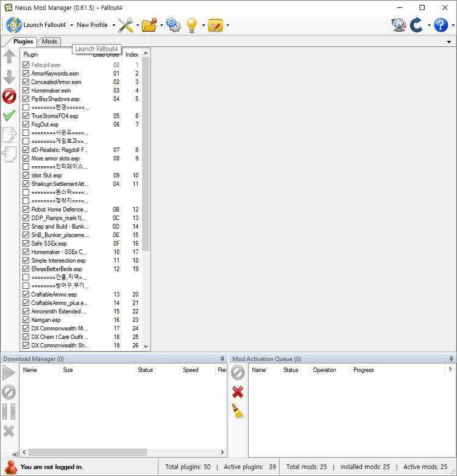The width and height of the screenshot is (457, 476).
Task: Expand the update arrow dropdown
Action: 429,25
